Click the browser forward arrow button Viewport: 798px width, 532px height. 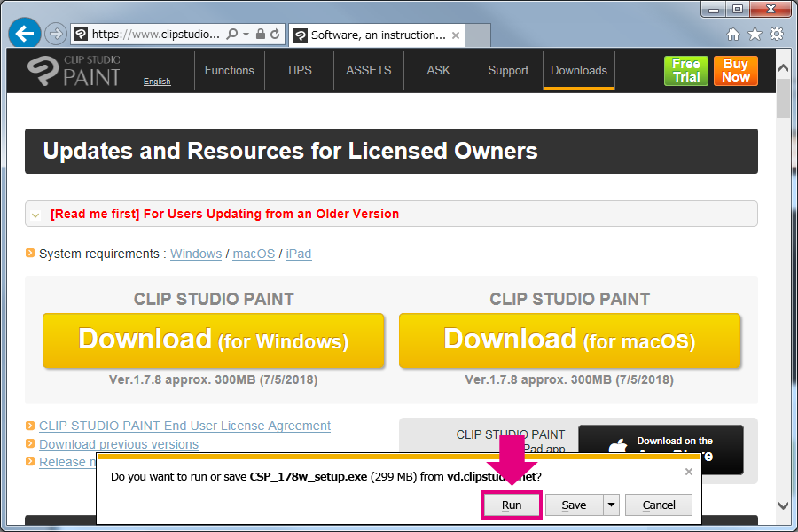[x=55, y=35]
